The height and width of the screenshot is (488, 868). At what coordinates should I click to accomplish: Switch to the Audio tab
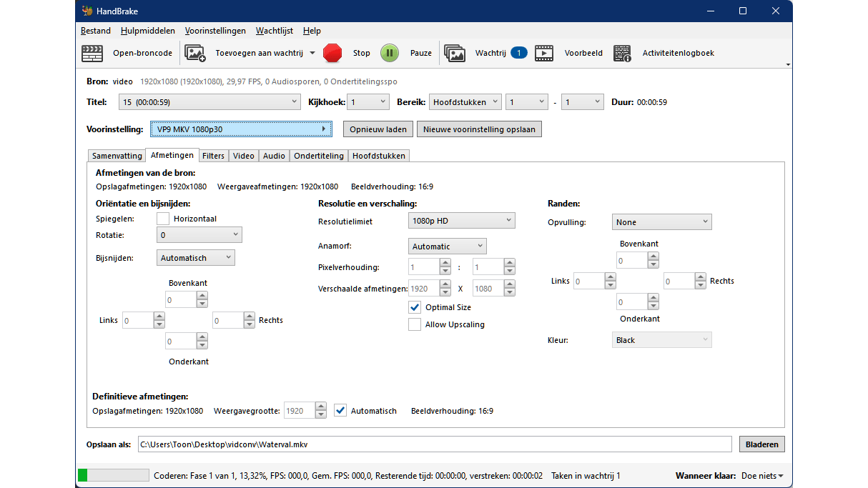tap(274, 156)
